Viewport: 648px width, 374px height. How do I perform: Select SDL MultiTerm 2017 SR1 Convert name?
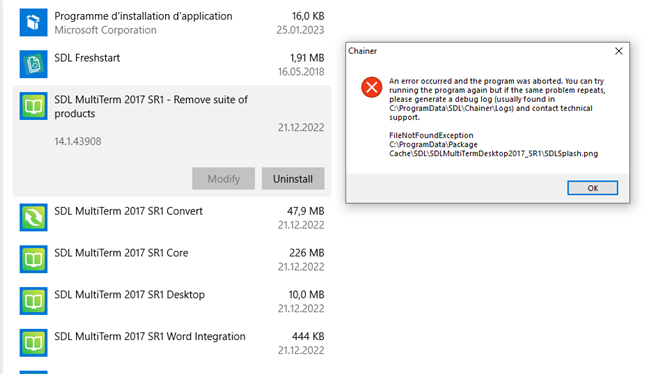(x=129, y=211)
